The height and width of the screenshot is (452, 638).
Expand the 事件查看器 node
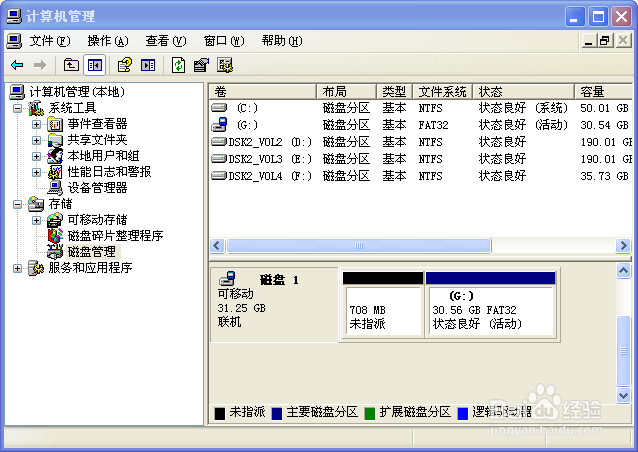click(36, 124)
